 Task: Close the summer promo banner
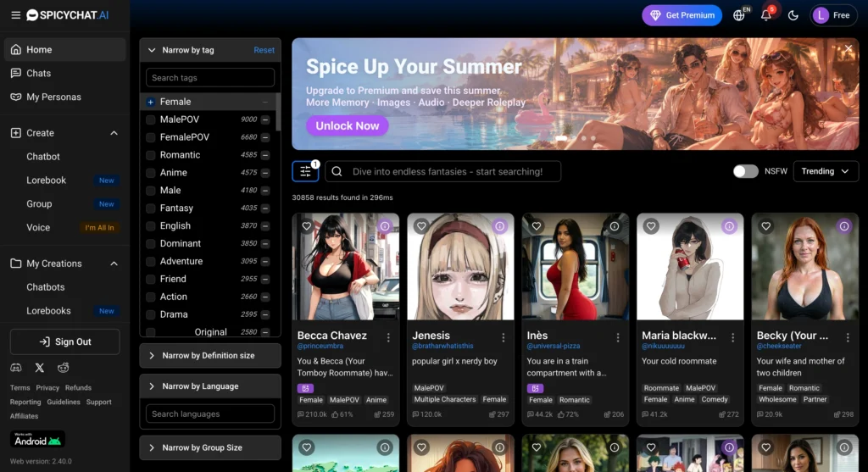849,48
